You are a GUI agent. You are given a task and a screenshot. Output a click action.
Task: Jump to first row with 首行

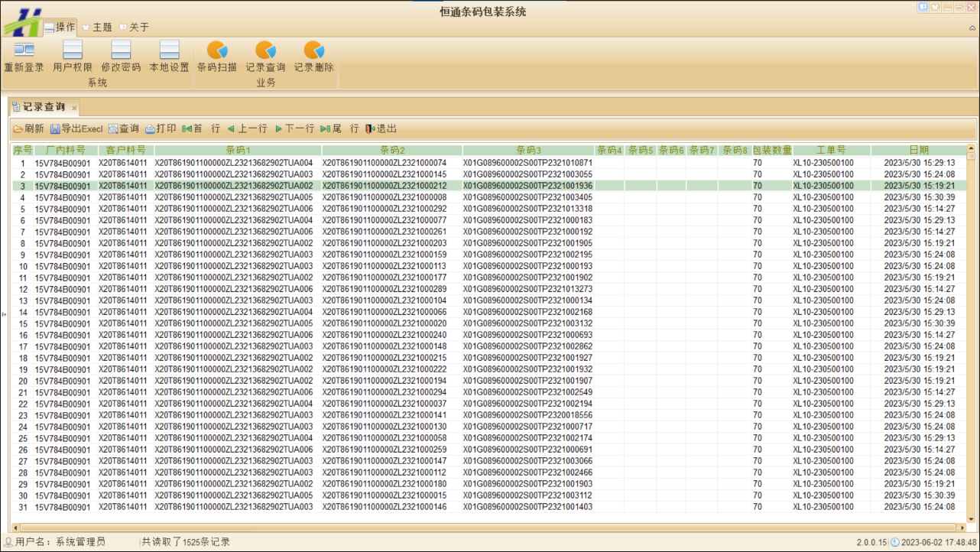point(201,129)
